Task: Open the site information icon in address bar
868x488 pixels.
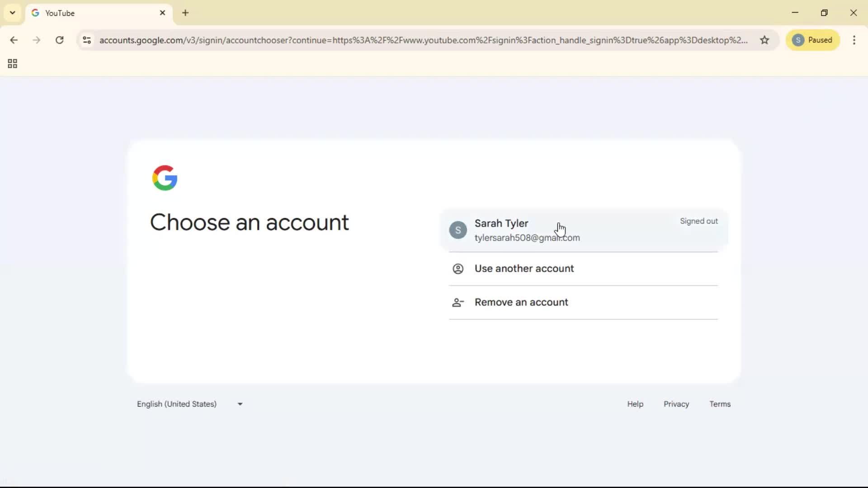Action: coord(86,40)
